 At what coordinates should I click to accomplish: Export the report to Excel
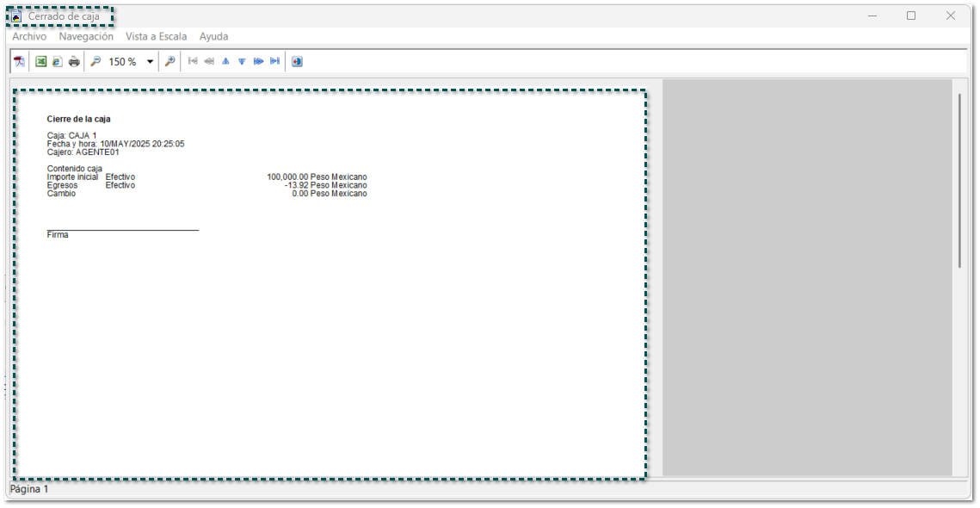pos(40,61)
